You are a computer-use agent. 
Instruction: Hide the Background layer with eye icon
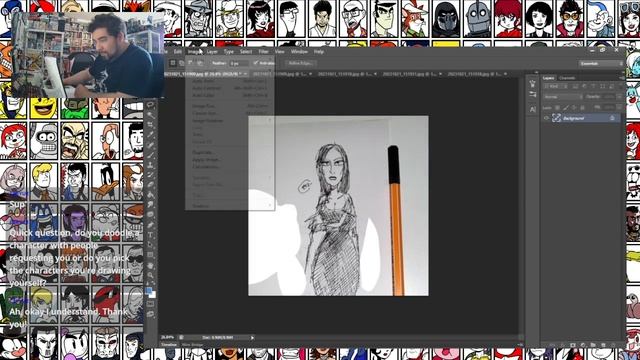547,118
